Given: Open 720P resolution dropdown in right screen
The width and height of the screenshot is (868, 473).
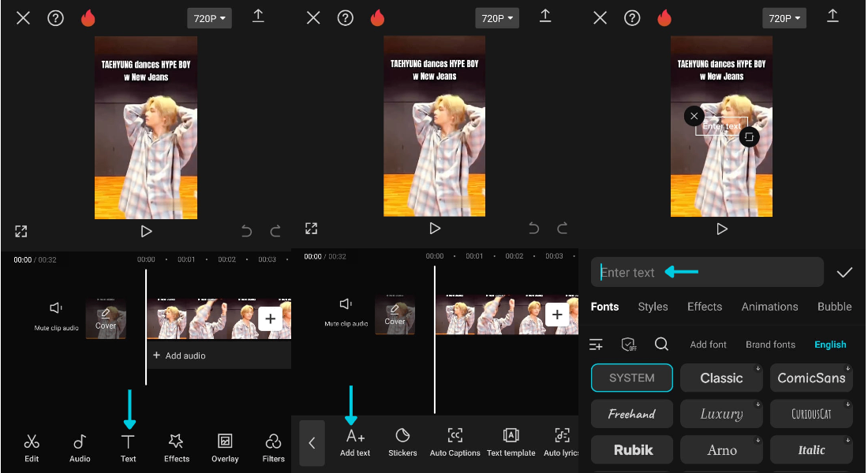Looking at the screenshot, I should [x=784, y=18].
